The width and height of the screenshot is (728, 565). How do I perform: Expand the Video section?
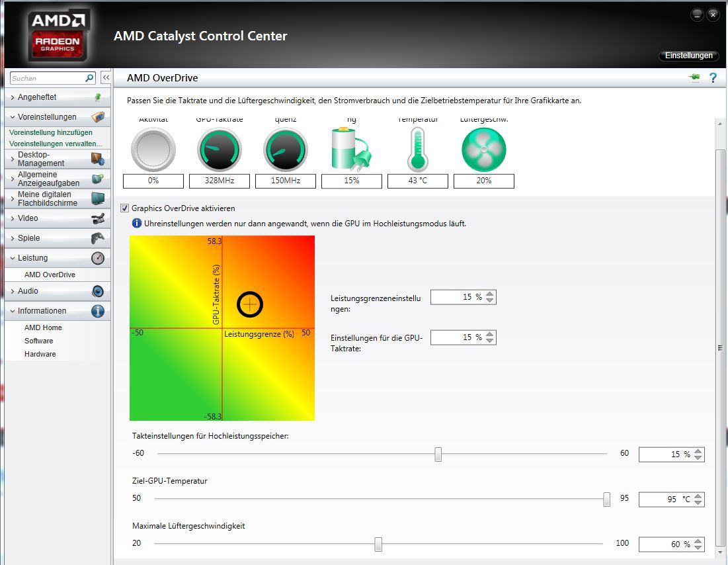click(13, 218)
